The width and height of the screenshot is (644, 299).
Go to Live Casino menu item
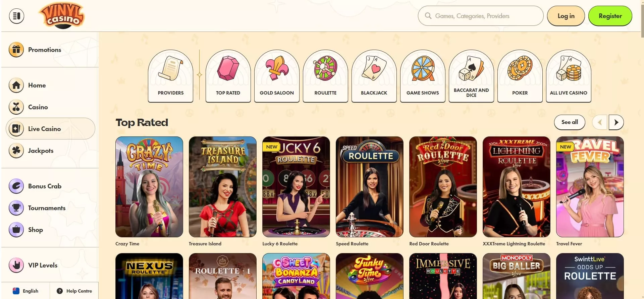pyautogui.click(x=50, y=129)
